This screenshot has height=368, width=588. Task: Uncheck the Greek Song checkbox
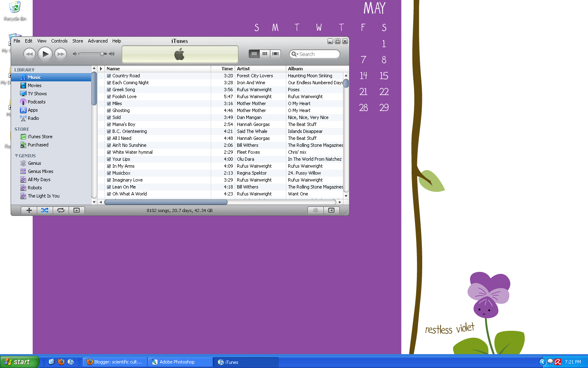click(x=109, y=90)
